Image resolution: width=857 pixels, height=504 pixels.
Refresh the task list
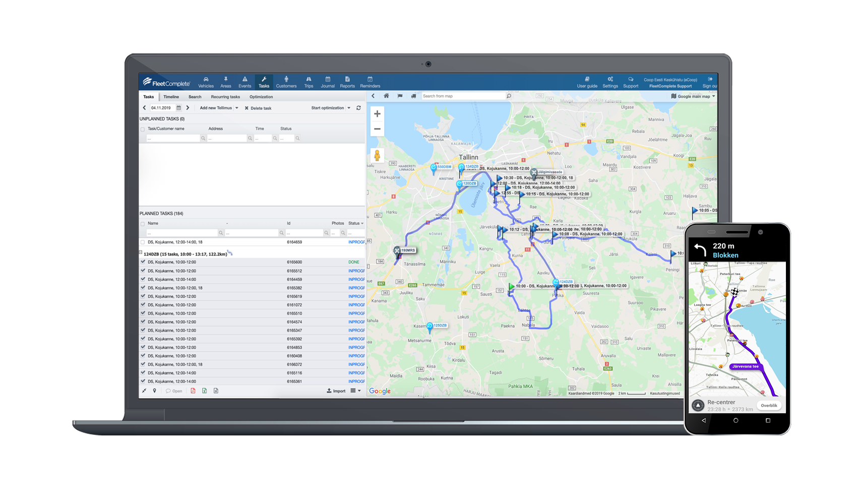(x=358, y=108)
